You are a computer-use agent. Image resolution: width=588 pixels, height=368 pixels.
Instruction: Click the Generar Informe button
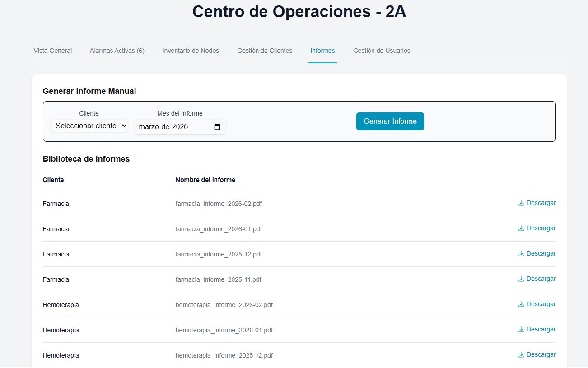tap(390, 121)
